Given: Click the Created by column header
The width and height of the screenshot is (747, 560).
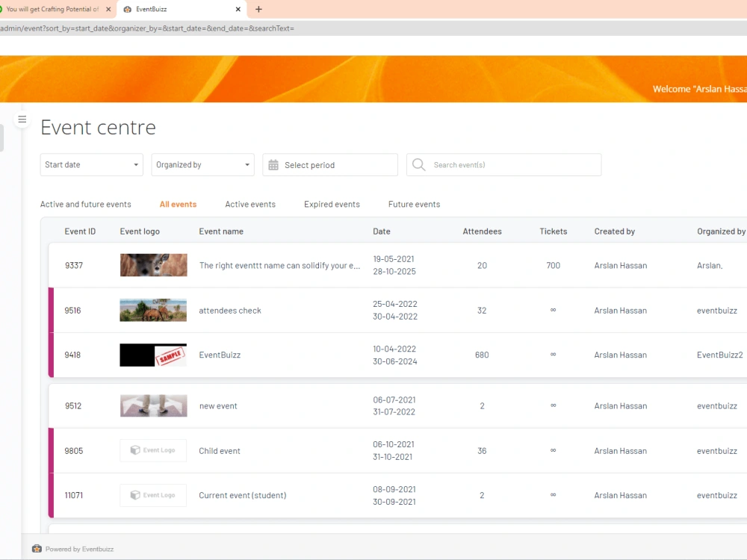Looking at the screenshot, I should [x=615, y=231].
